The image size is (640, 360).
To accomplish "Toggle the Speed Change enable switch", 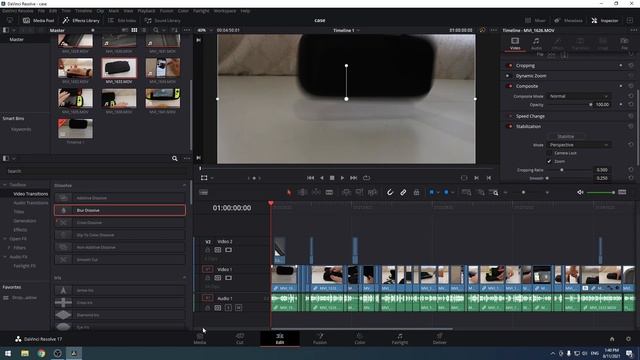I will [509, 116].
